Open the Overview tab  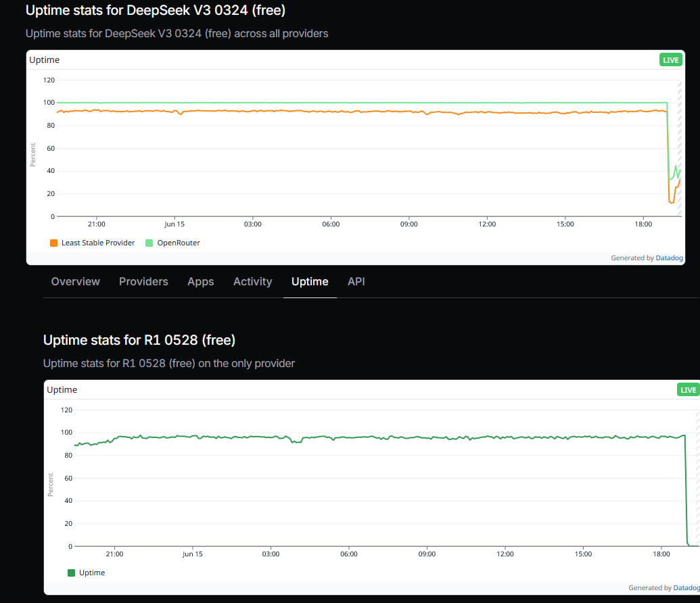click(x=76, y=282)
